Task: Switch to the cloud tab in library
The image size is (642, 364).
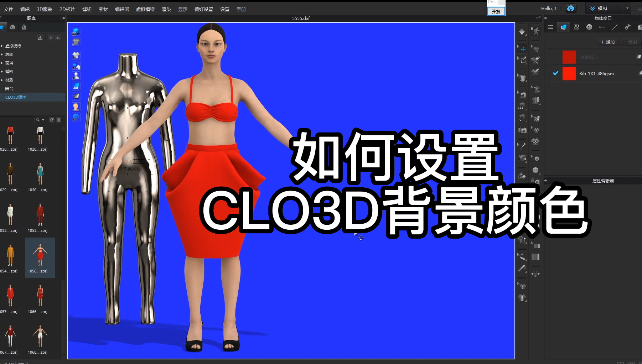Action: 12,27
